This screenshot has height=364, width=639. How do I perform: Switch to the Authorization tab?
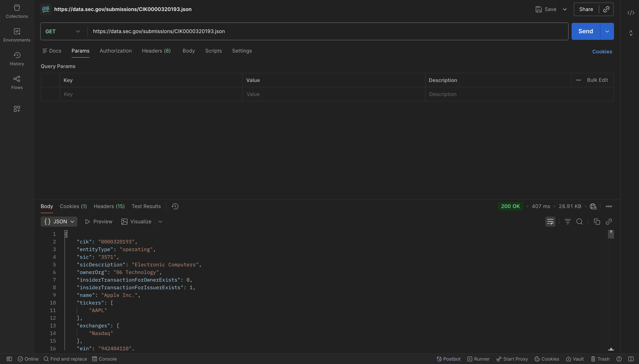pos(116,51)
